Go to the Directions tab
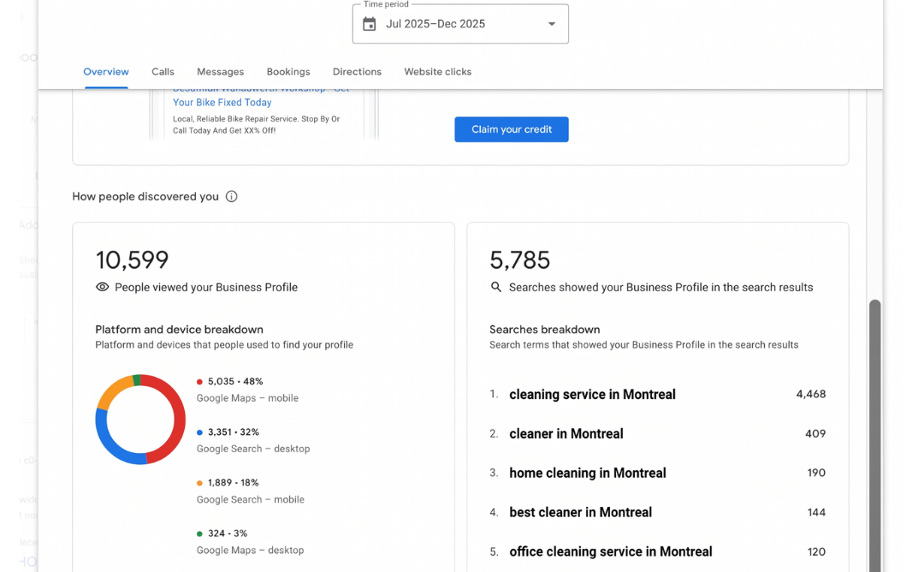The width and height of the screenshot is (924, 572). pos(357,72)
